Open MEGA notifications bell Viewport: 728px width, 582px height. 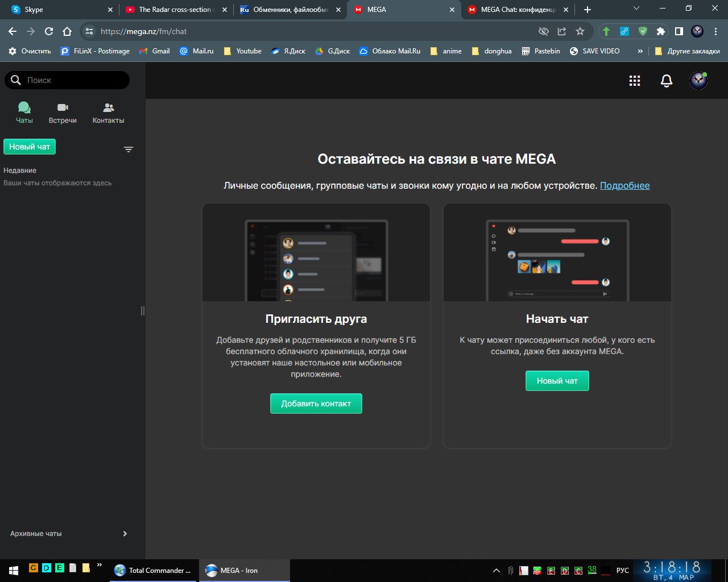pyautogui.click(x=667, y=81)
